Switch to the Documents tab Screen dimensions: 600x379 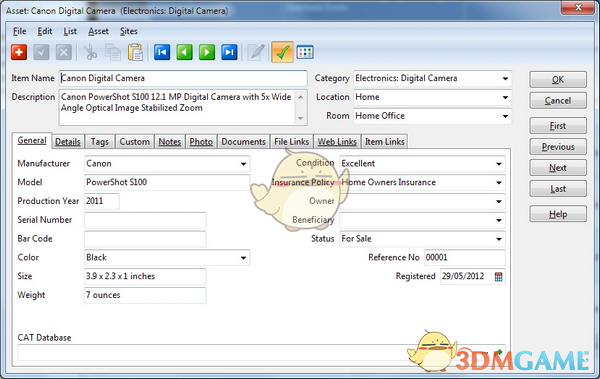(x=243, y=142)
